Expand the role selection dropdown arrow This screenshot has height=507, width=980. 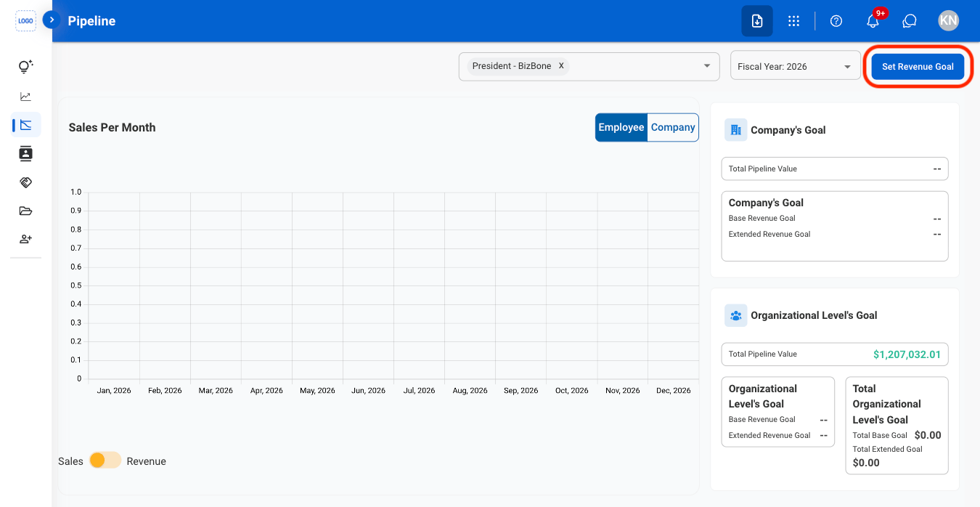coord(707,66)
